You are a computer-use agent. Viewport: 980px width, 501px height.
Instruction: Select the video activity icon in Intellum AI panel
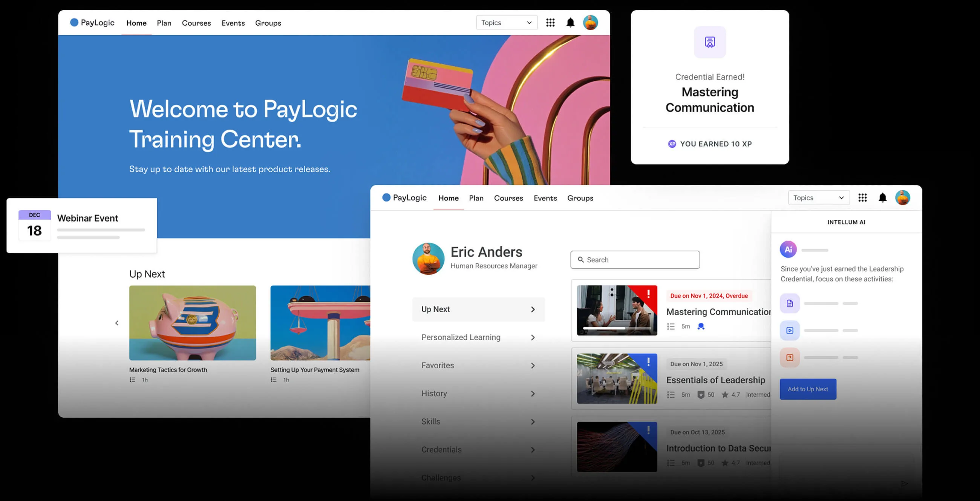click(x=790, y=330)
